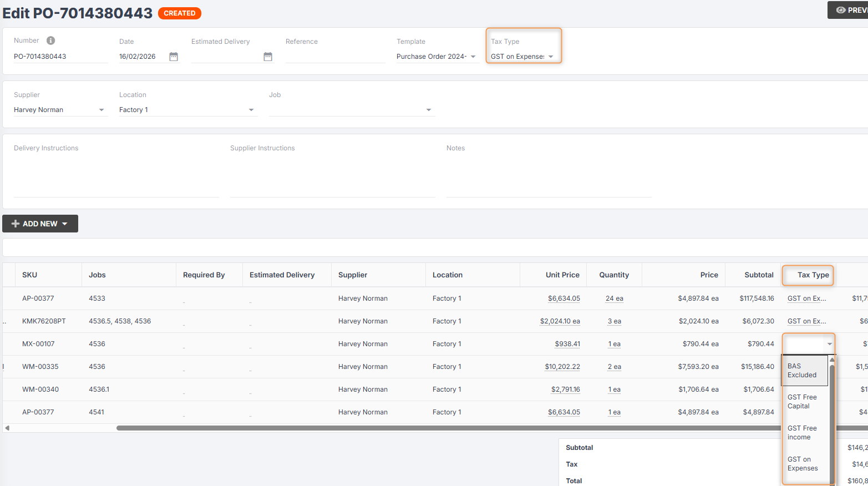Click the CREATED status badge
The width and height of the screenshot is (868, 486).
click(x=180, y=13)
